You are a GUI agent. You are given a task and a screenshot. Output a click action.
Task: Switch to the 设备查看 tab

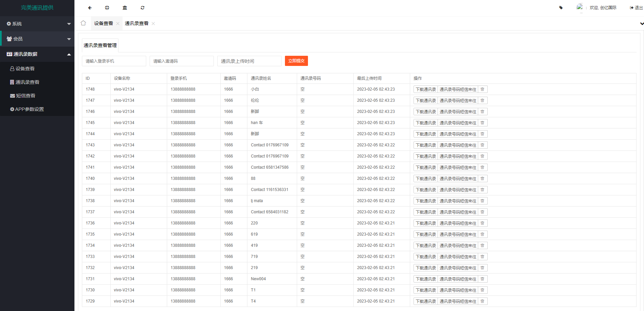[x=104, y=23]
